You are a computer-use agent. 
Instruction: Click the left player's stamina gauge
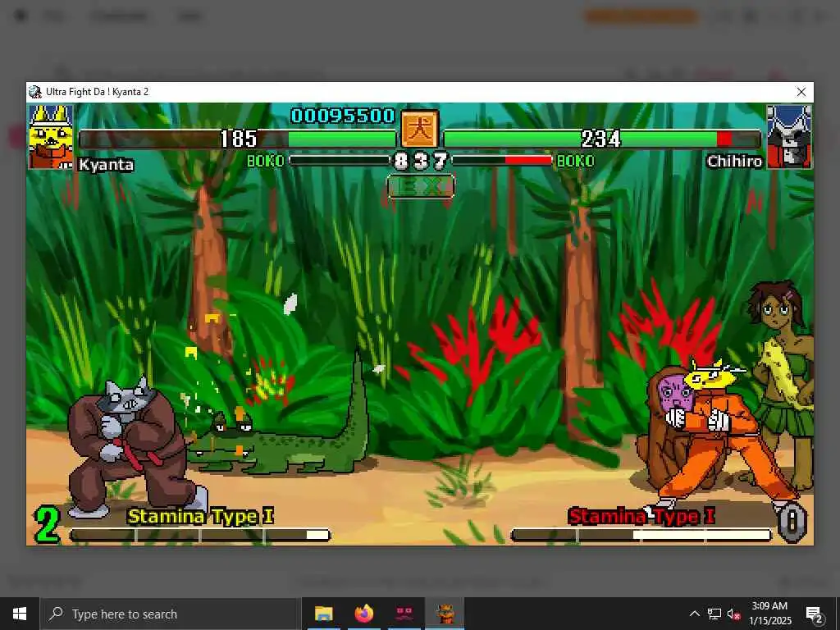(x=200, y=535)
